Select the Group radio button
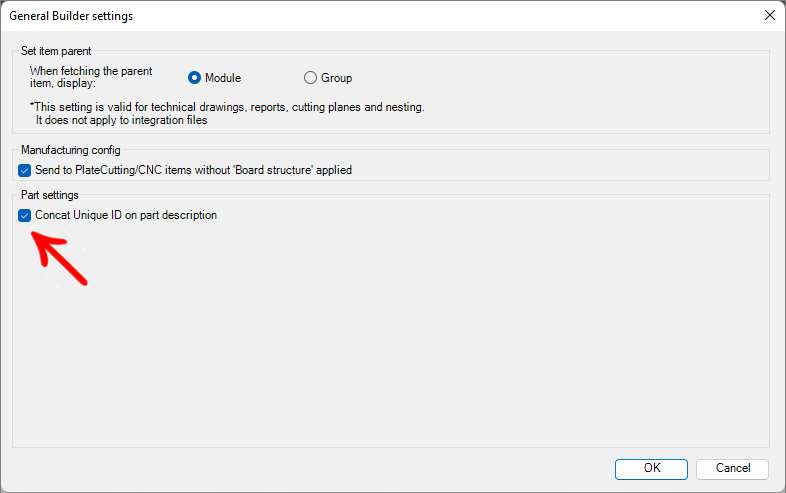The image size is (786, 493). pos(310,78)
